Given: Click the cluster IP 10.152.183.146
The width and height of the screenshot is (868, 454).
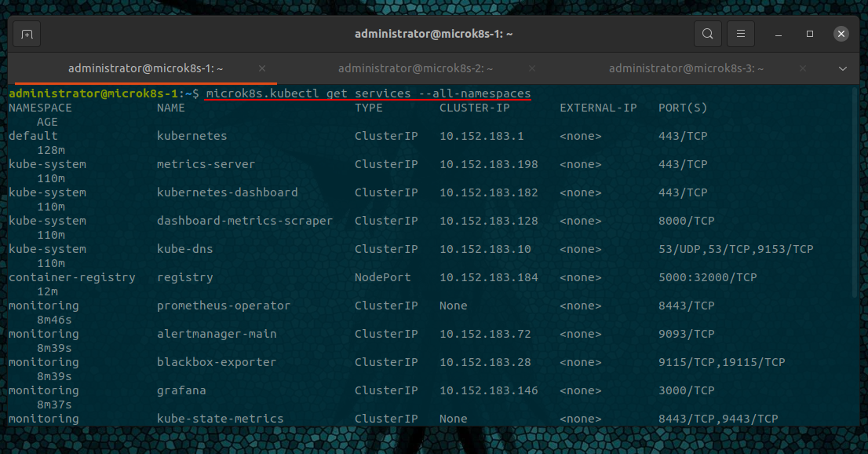Looking at the screenshot, I should point(489,390).
